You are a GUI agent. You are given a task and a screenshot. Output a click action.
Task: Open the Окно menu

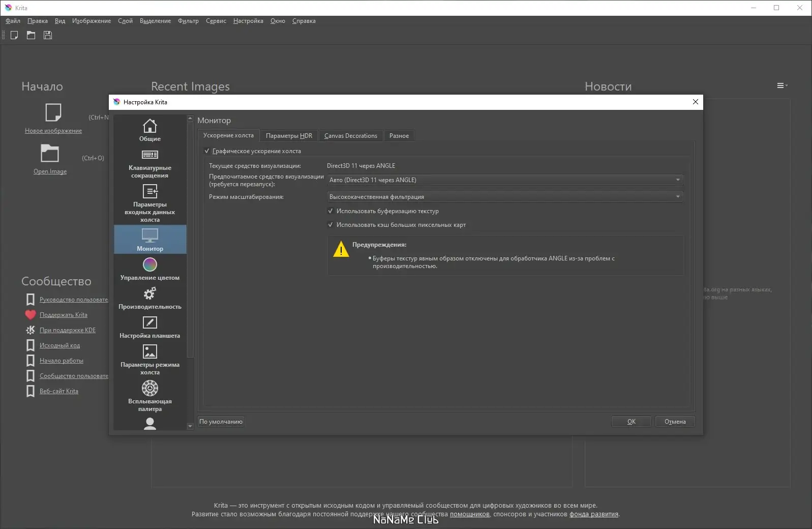coord(278,21)
